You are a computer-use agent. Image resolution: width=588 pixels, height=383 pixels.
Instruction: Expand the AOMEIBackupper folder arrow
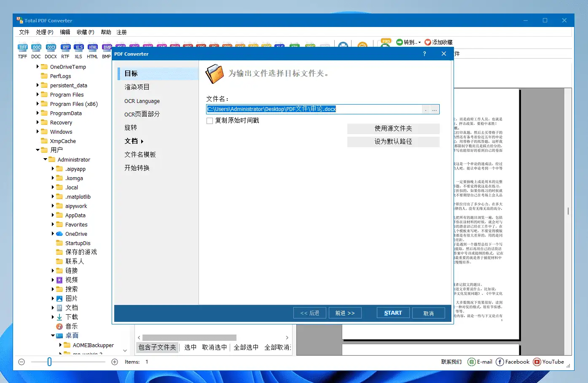click(x=60, y=345)
